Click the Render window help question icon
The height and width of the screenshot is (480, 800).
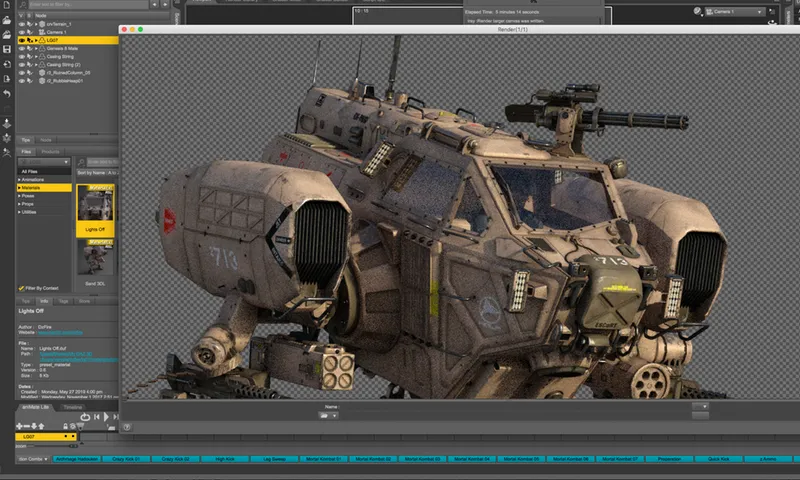coord(127,427)
